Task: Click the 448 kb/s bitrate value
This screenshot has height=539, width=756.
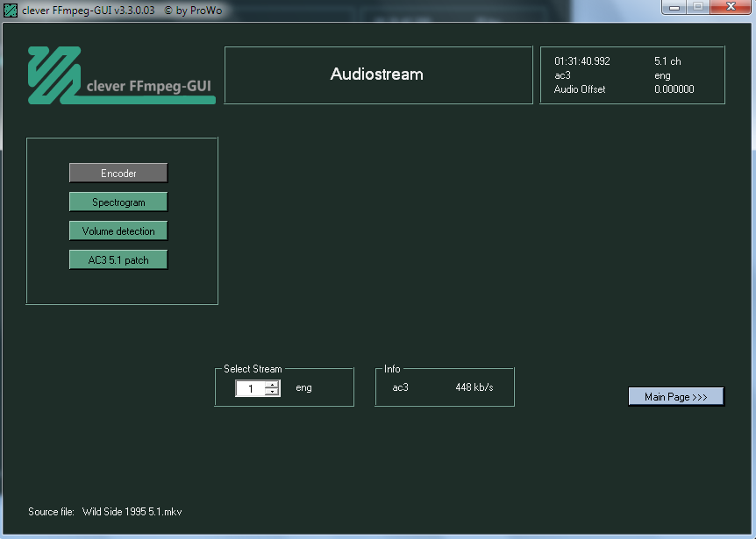Action: click(474, 387)
